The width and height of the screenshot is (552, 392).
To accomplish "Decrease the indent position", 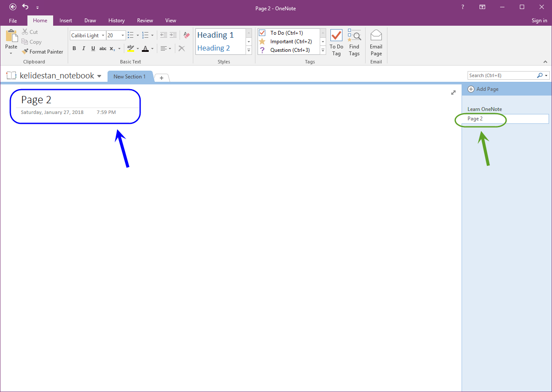I will 163,36.
